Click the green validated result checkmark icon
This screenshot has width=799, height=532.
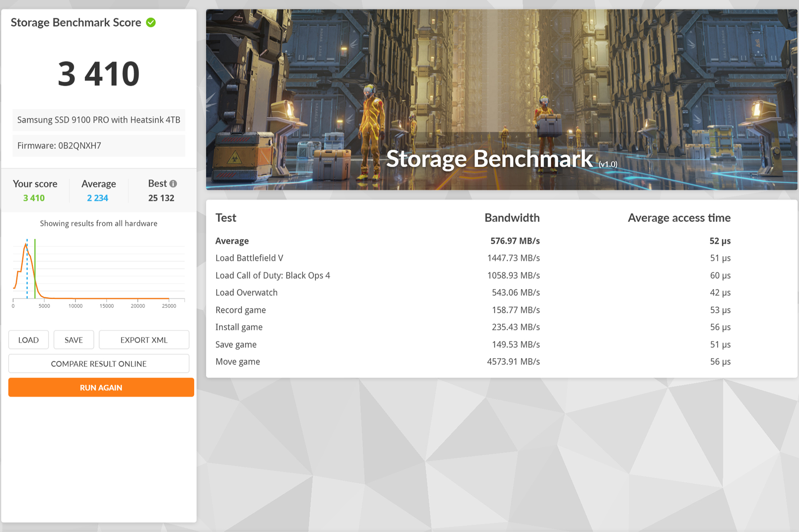pyautogui.click(x=151, y=23)
